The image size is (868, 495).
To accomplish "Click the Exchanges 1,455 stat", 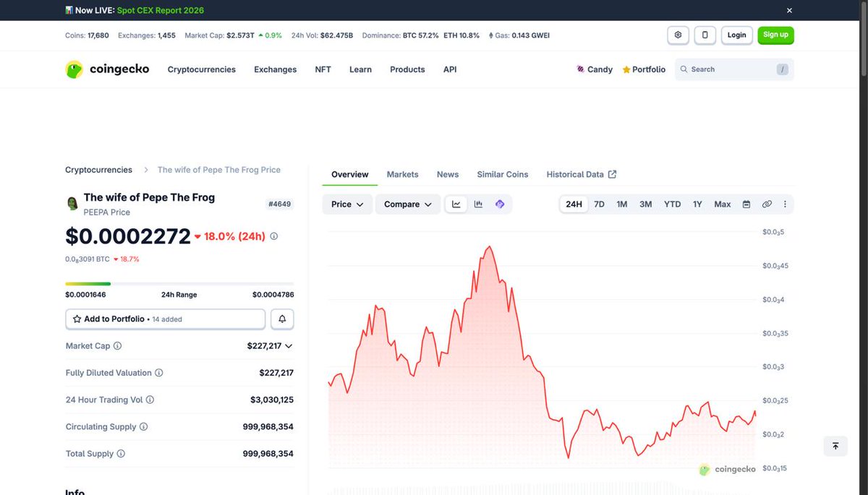I will point(147,35).
